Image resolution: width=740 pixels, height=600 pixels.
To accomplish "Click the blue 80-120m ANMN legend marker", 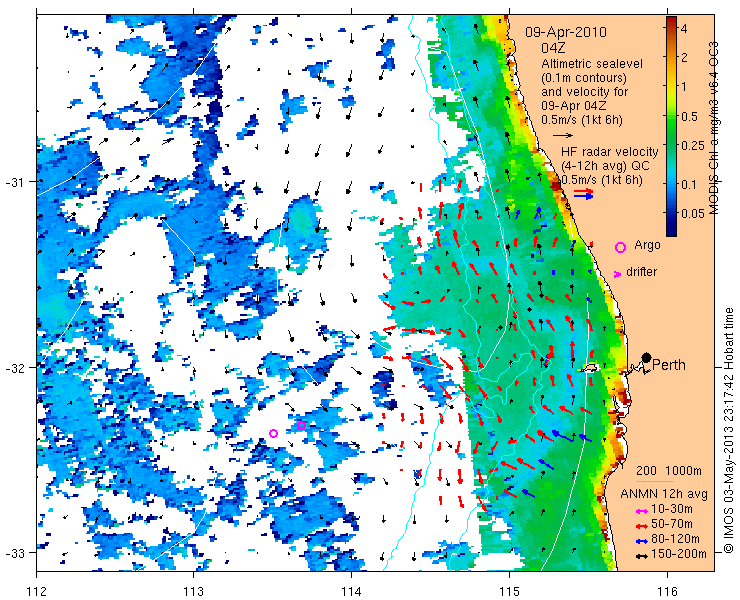I will click(x=641, y=541).
